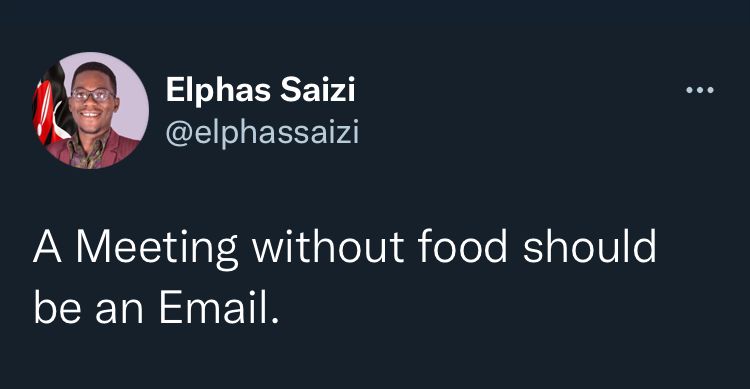The image size is (750, 389).
Task: Click the period ending the tweet text
Action: coord(275,321)
